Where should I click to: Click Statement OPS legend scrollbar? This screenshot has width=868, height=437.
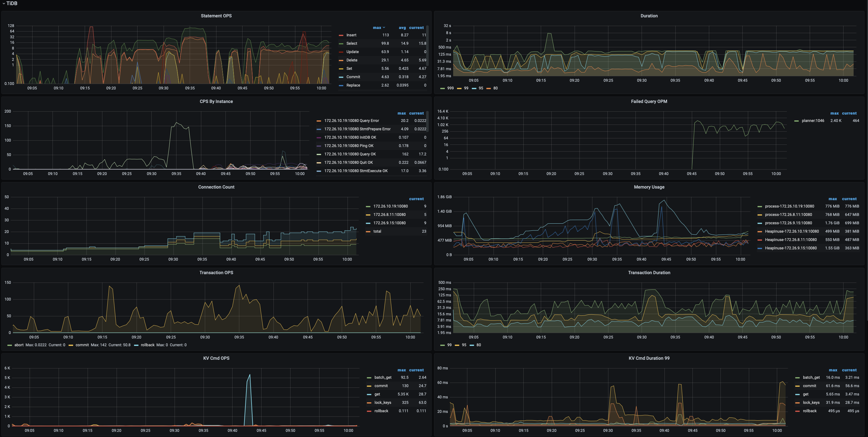[427, 45]
